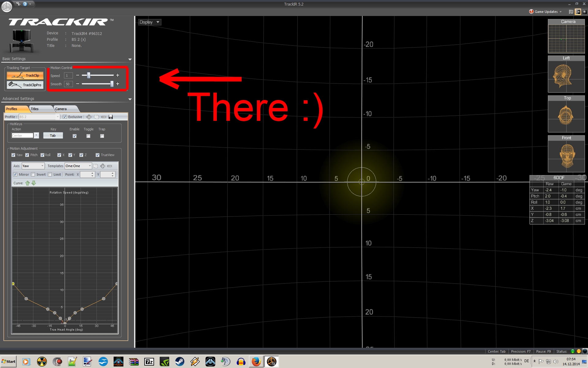Delete the profile with the minus icon beside Exclusive
Viewport: 588px width, 368px height.
104,117
